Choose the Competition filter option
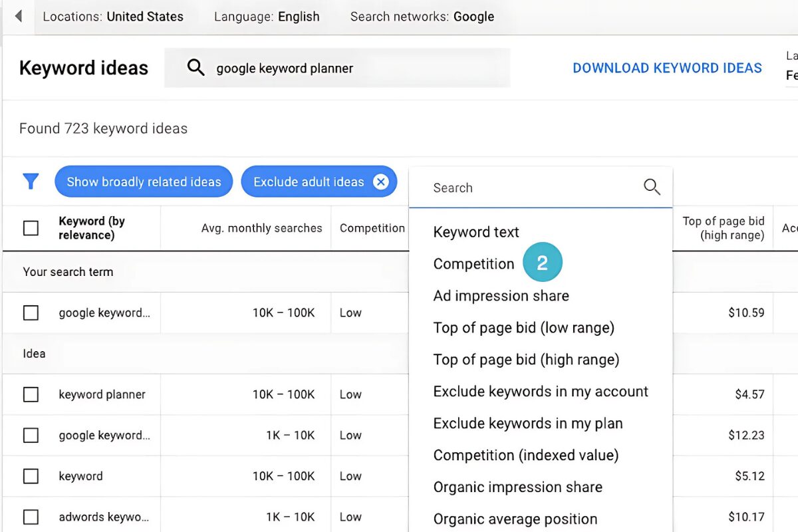The image size is (798, 532). coord(473,264)
